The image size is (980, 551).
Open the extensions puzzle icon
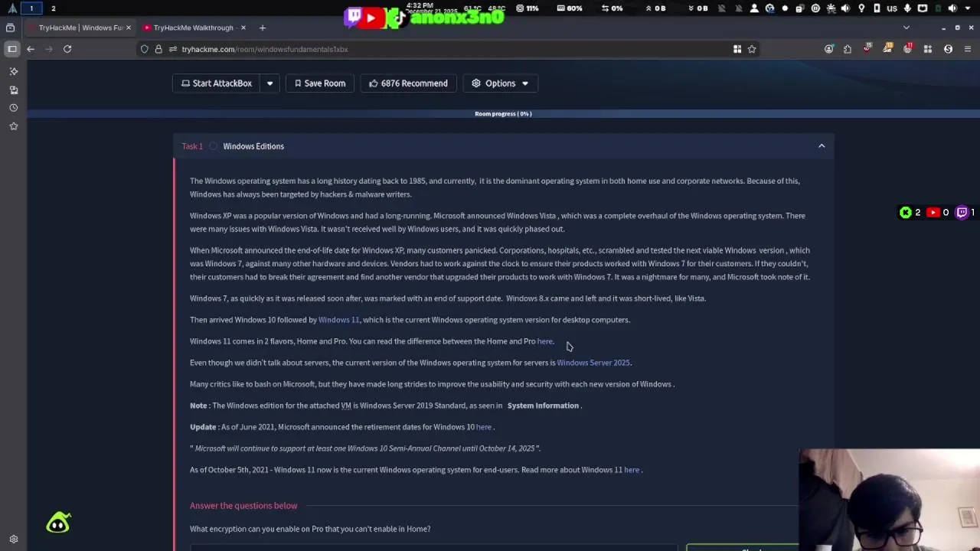(848, 49)
